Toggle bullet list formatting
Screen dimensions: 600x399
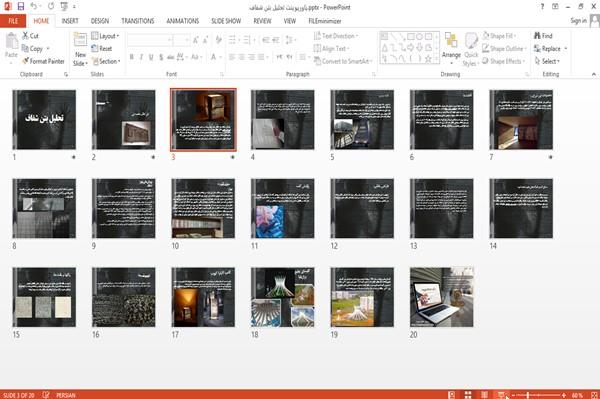(x=232, y=40)
